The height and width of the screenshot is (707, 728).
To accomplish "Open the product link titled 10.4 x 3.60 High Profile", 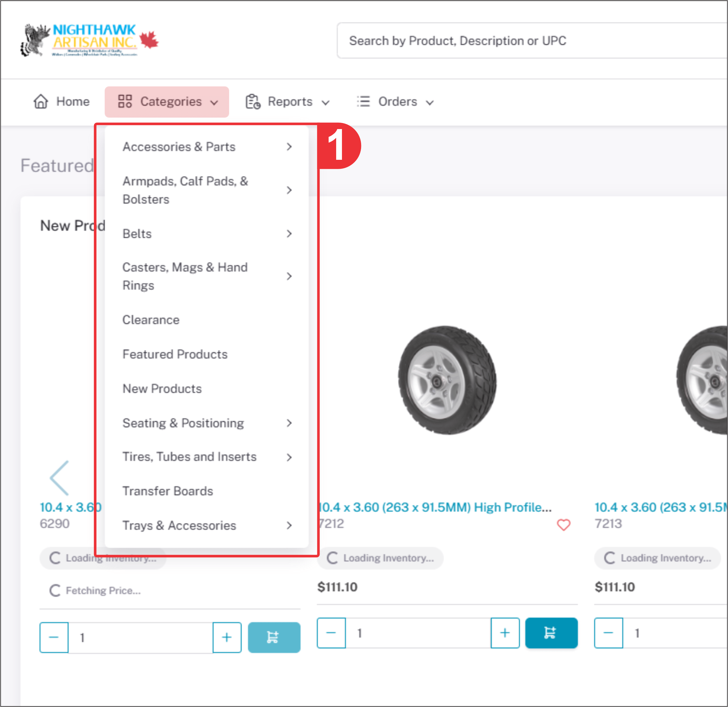I will (434, 507).
